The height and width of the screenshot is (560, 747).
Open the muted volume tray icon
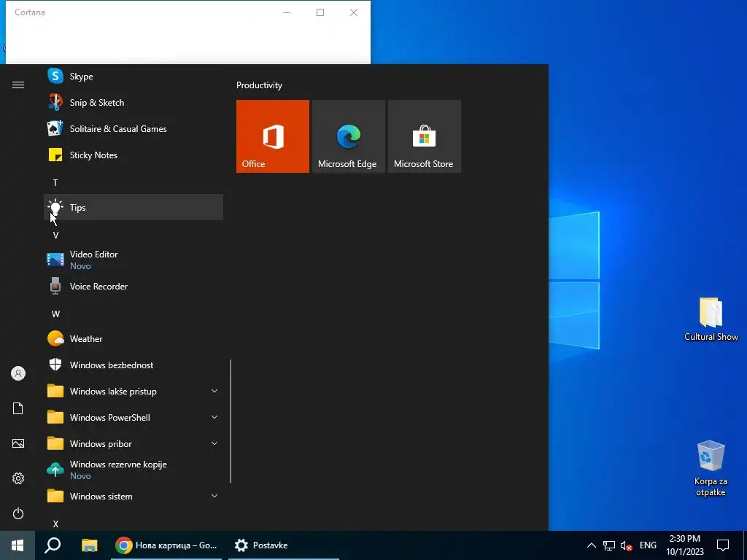pos(627,545)
